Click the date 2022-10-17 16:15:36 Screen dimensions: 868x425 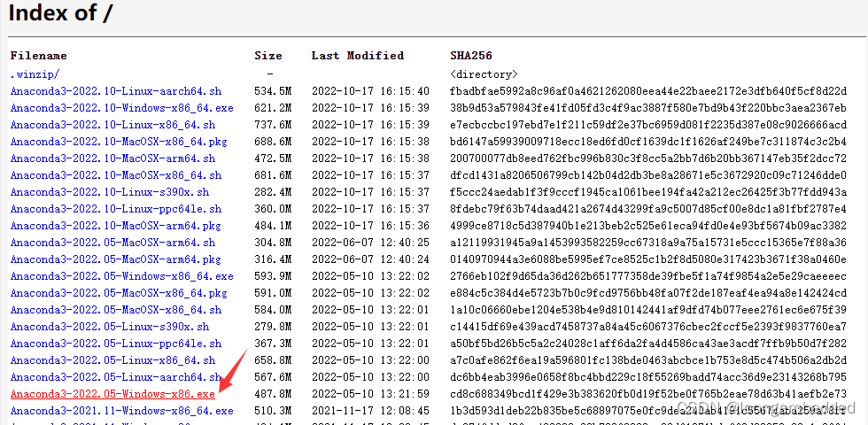[x=370, y=226]
